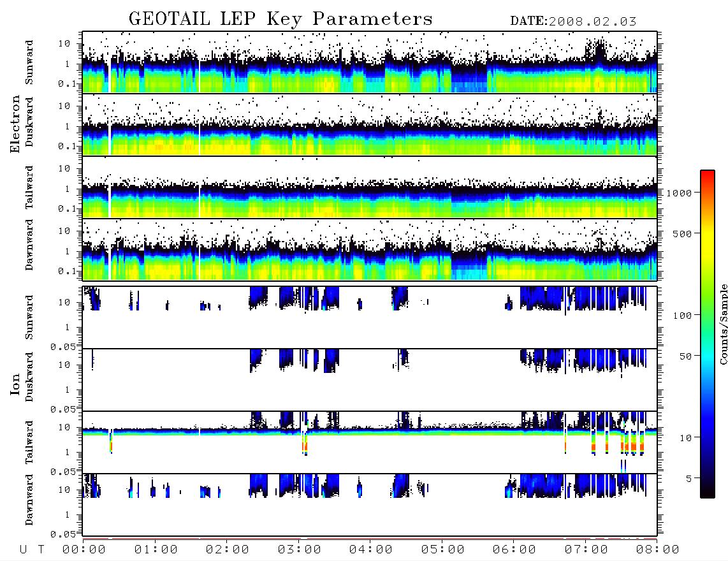Click the color scale bar
Screen dimensions: 728x561
pos(708,335)
